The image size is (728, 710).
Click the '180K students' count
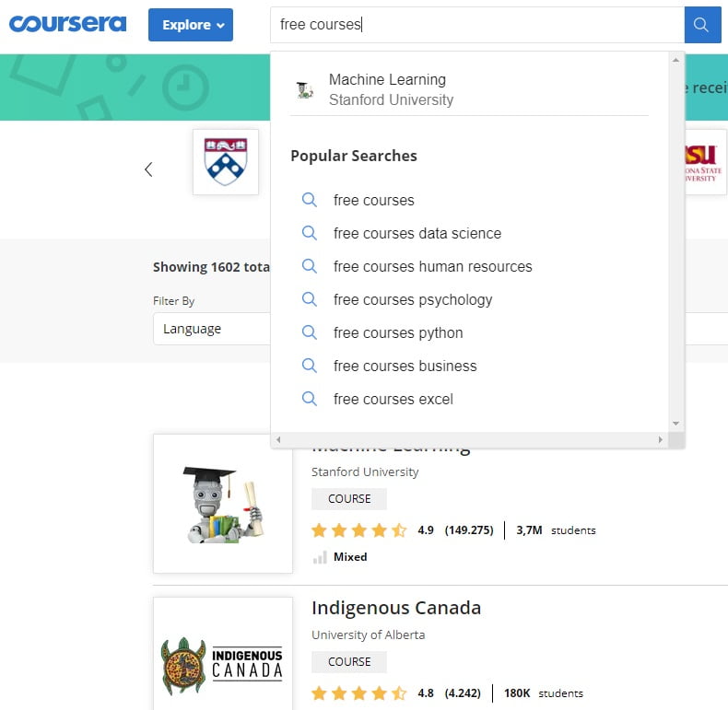pyautogui.click(x=544, y=693)
